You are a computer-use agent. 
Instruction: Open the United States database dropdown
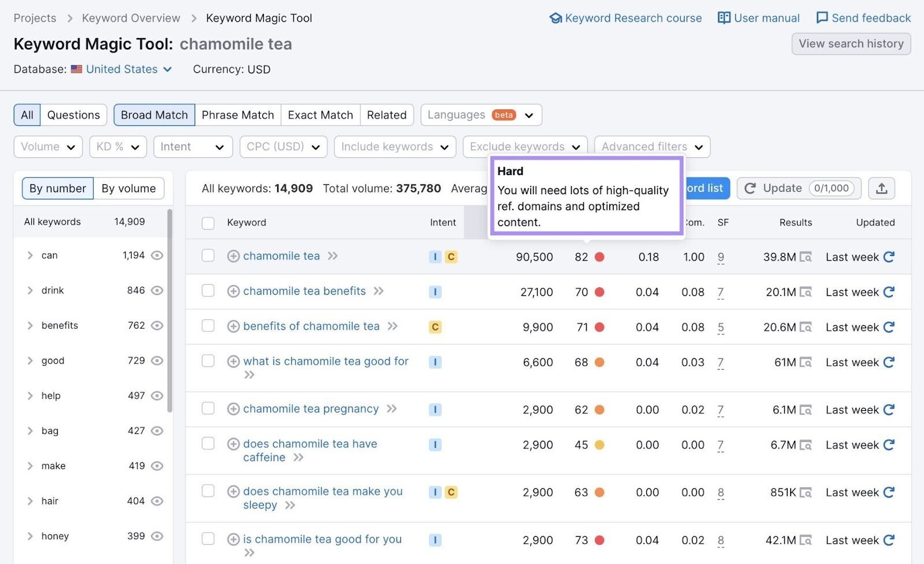128,69
